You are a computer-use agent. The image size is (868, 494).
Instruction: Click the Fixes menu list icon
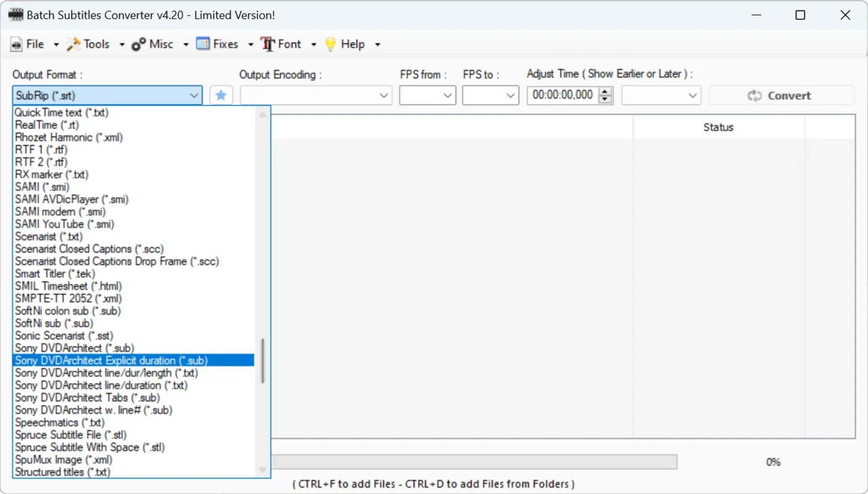(x=202, y=44)
